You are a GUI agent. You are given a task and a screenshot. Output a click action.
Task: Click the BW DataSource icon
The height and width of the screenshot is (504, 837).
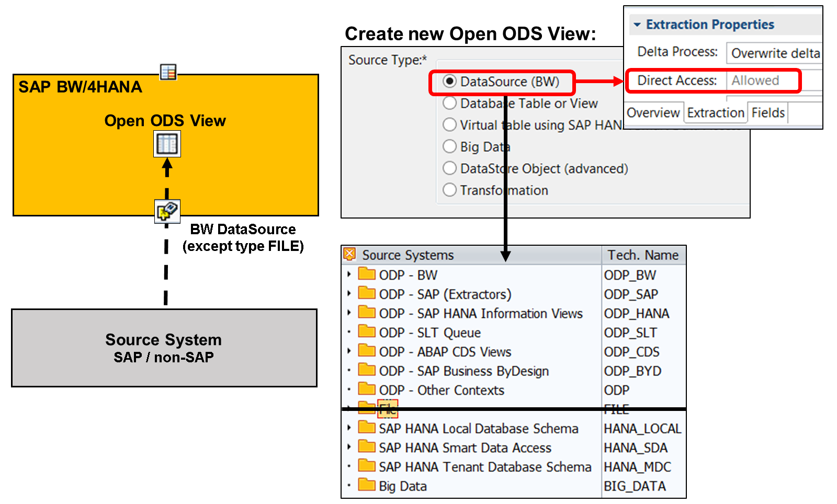tap(167, 211)
